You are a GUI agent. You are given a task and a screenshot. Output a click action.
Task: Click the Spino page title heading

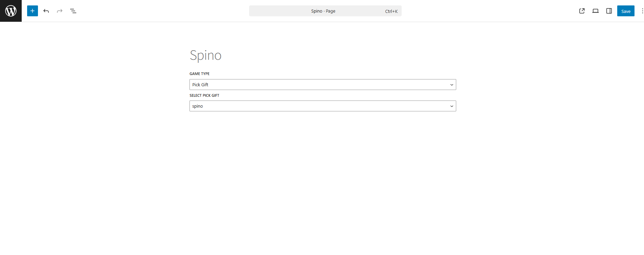click(205, 55)
